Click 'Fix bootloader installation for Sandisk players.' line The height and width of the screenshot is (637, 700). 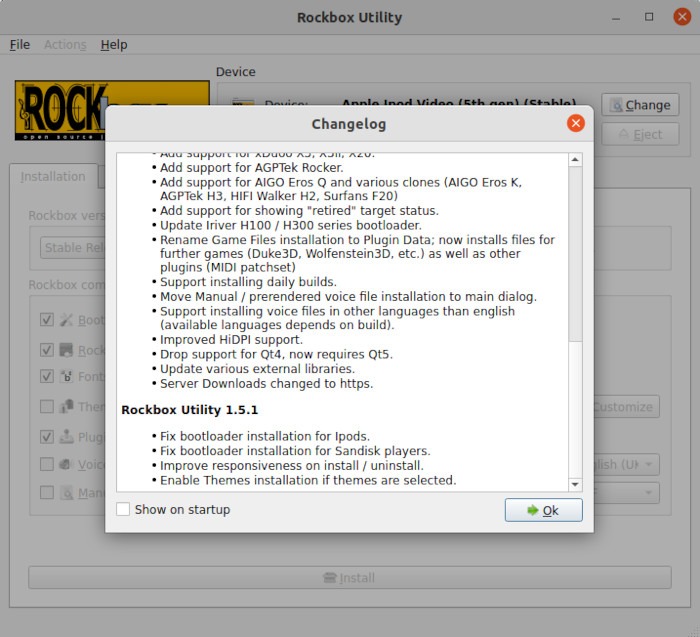(295, 451)
